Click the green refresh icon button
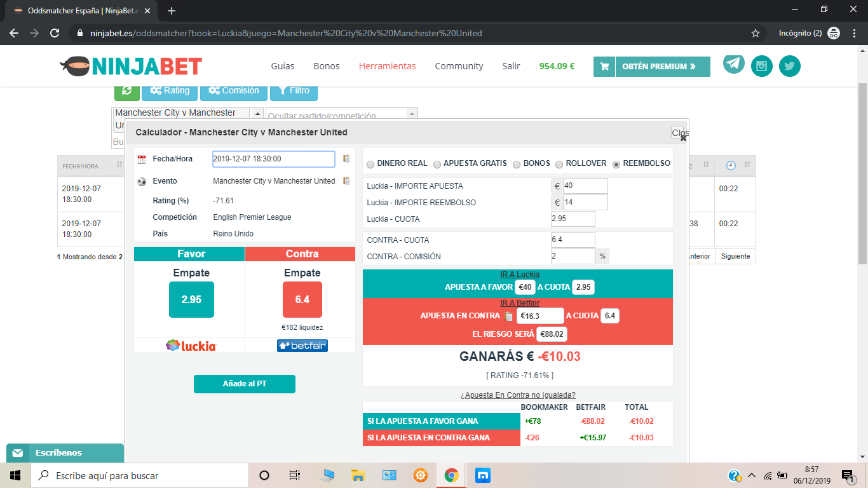The height and width of the screenshot is (488, 868). pos(127,91)
